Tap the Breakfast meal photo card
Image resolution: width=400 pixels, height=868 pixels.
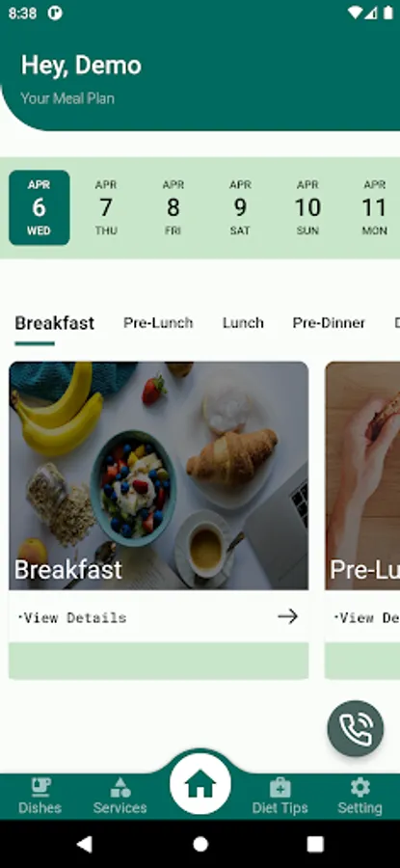click(159, 475)
